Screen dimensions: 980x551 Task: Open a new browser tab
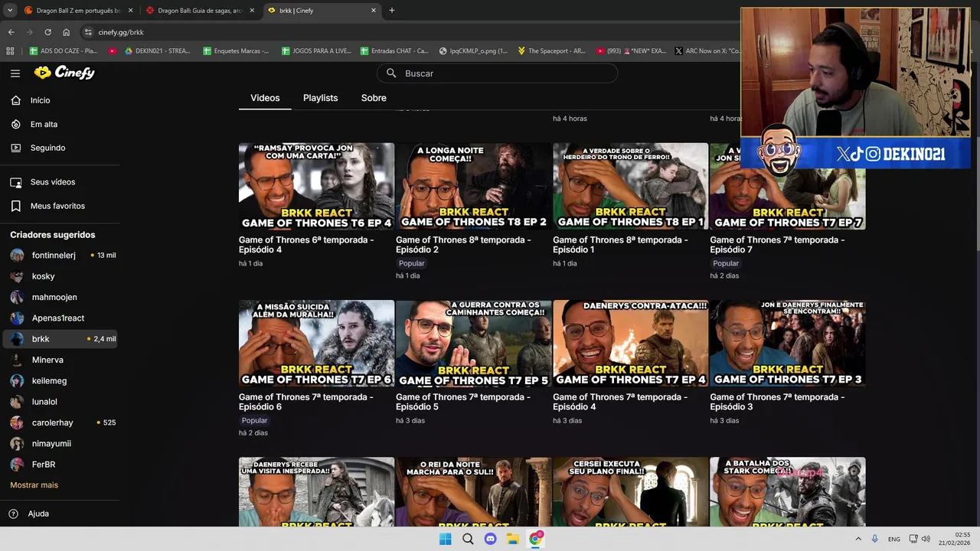[392, 11]
